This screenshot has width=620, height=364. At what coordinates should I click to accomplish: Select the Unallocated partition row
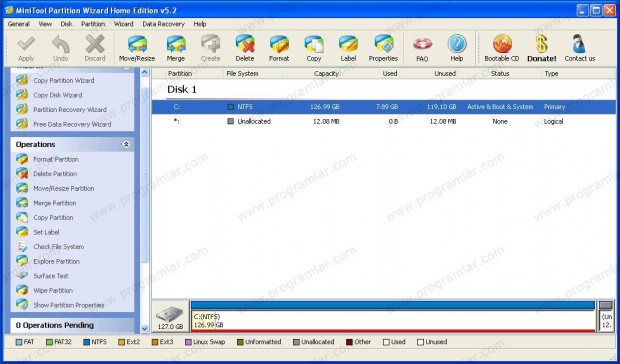pos(384,122)
